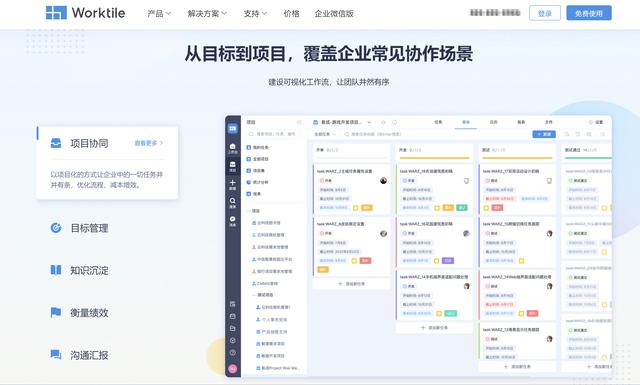Switch to the 看板 tab
This screenshot has height=385, width=640.
pos(466,122)
